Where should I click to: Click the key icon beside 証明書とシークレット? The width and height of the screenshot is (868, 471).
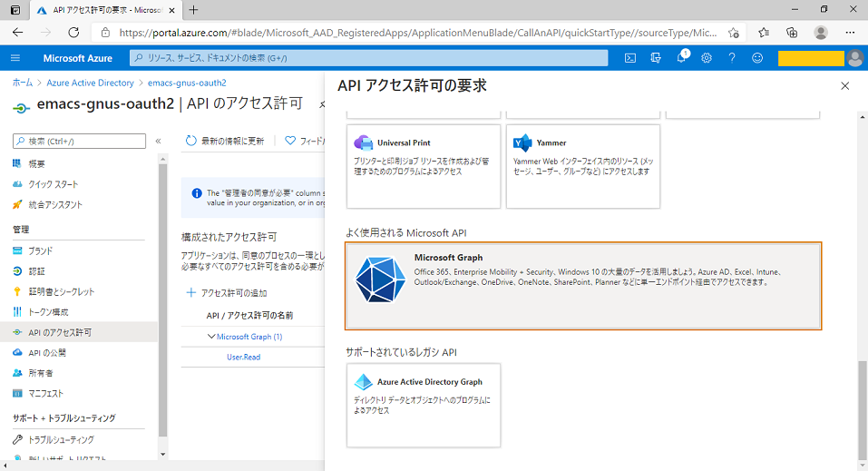(x=17, y=291)
